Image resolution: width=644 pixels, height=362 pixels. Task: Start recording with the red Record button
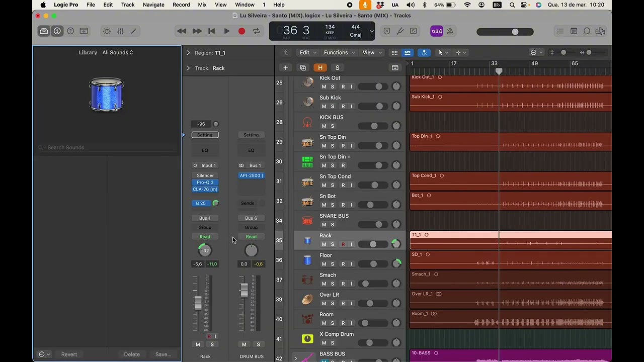(242, 31)
